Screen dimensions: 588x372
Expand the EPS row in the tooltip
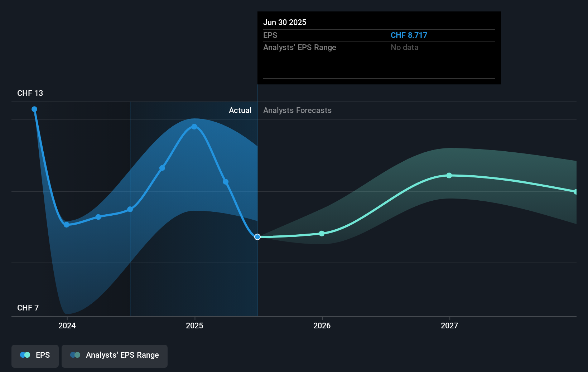pos(270,35)
